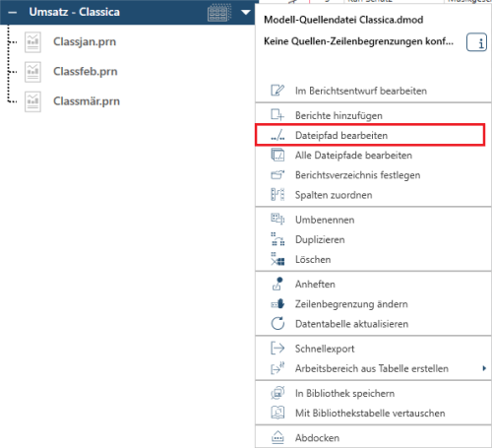Viewport: 492px width, 448px height.
Task: Click the Berichte hinzufügen plus-page icon
Action: click(277, 115)
